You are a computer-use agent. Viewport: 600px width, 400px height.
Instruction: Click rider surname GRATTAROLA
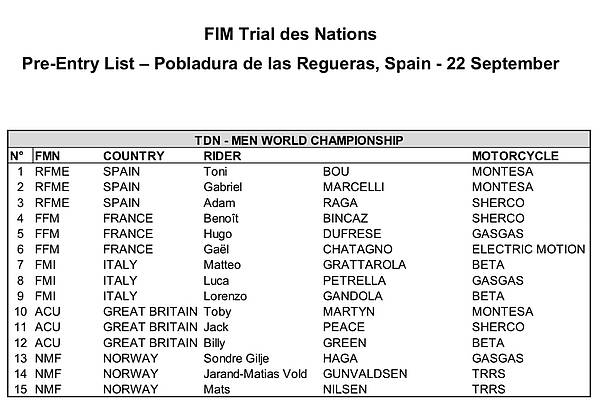[x=364, y=265]
